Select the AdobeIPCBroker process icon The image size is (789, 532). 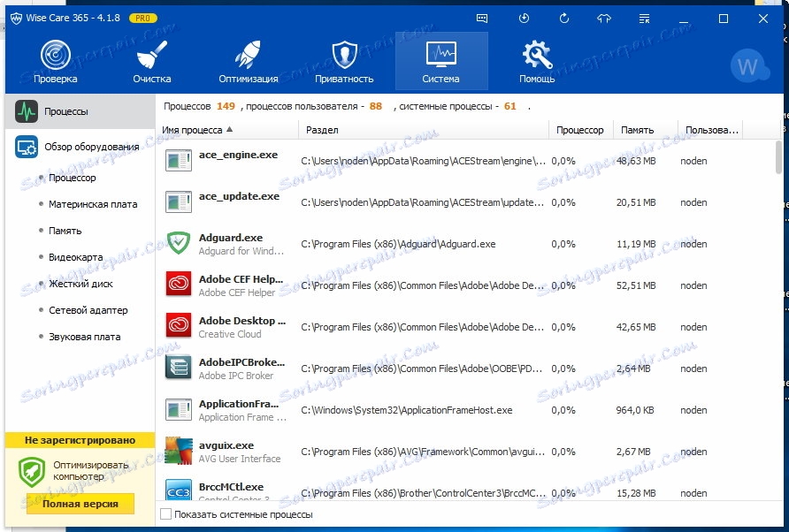[179, 368]
